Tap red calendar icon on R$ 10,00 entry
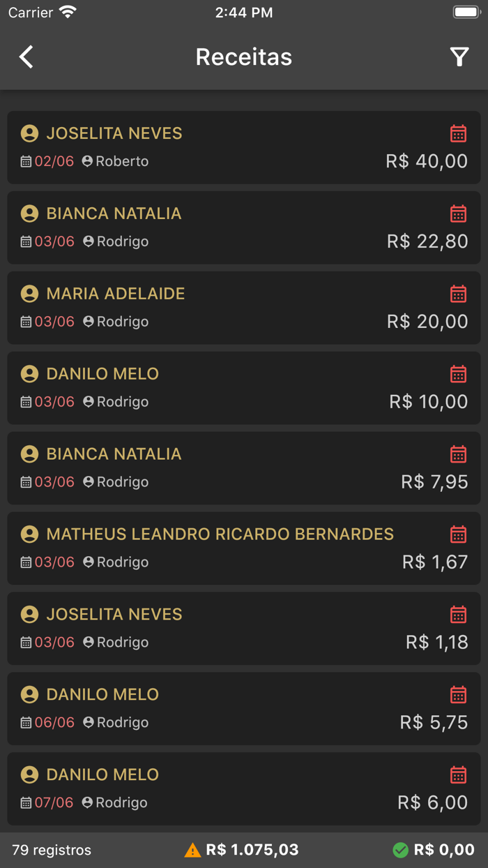 coord(458,374)
